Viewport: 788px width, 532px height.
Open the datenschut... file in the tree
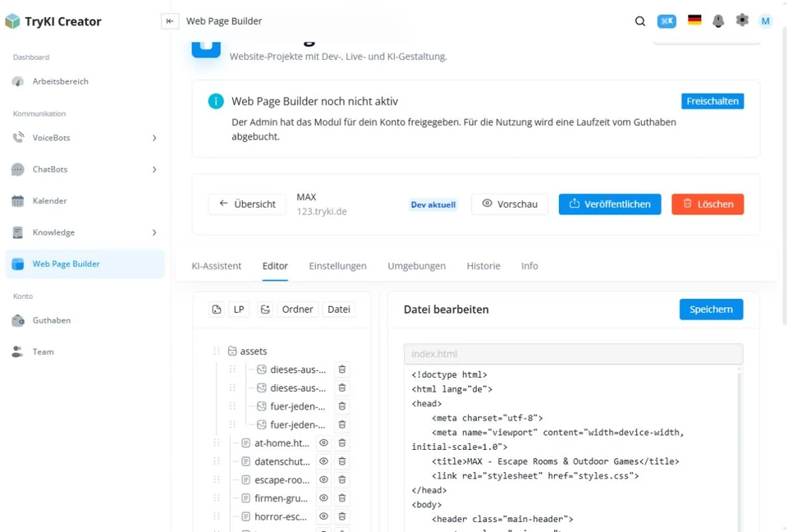coord(282,461)
